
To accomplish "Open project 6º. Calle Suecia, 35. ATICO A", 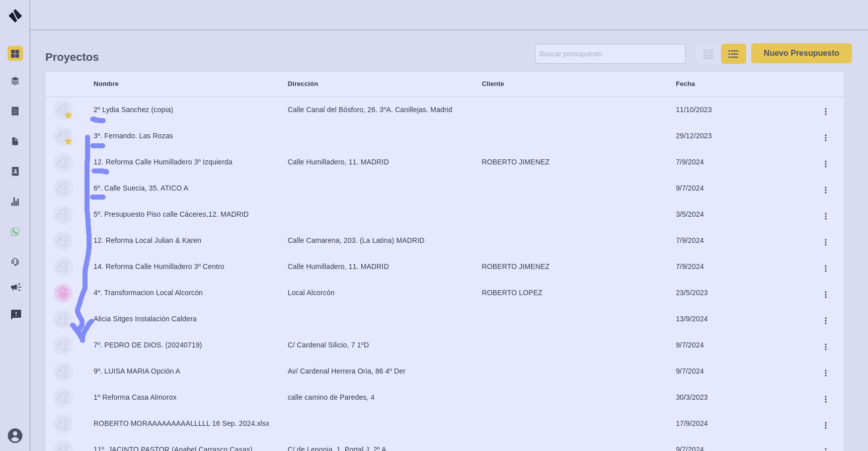I will click(141, 188).
